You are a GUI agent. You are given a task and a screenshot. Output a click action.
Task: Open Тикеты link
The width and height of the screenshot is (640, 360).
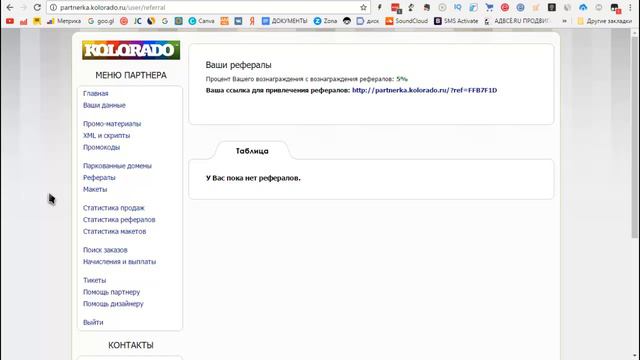[94, 280]
